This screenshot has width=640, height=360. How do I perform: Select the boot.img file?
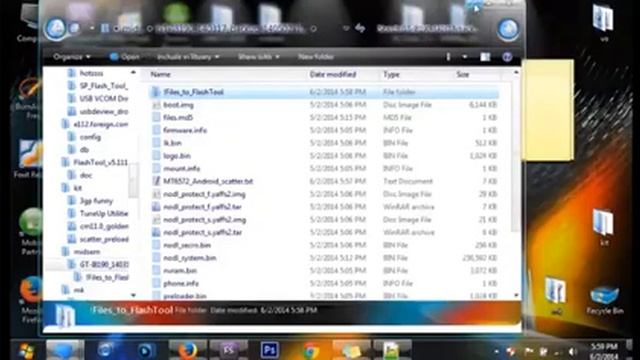click(178, 105)
